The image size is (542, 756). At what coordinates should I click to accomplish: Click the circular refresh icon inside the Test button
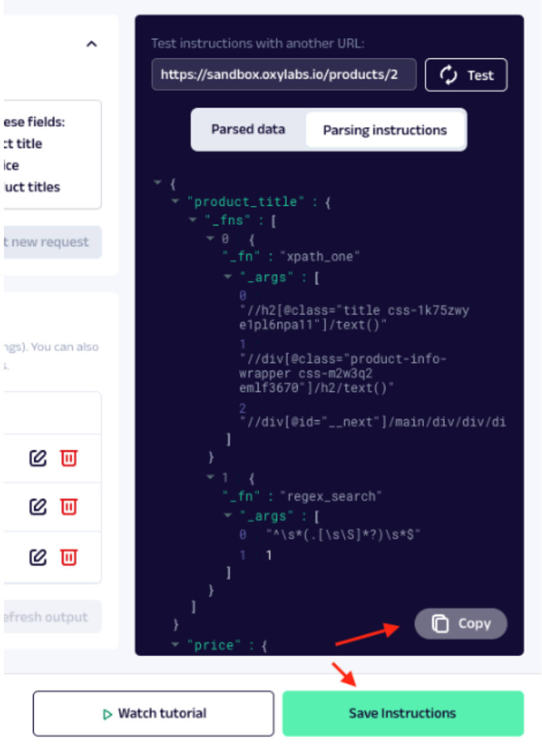coord(448,75)
